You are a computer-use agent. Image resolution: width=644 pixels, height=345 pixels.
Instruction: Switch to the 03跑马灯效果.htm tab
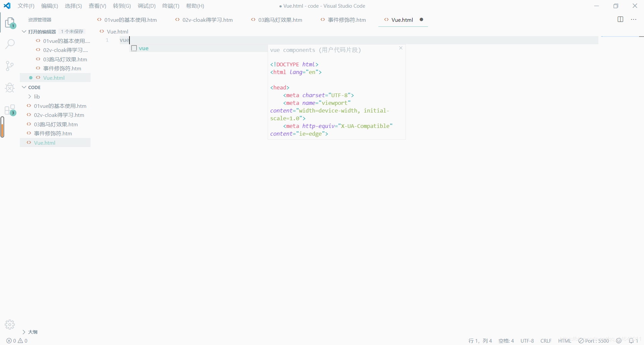point(280,20)
